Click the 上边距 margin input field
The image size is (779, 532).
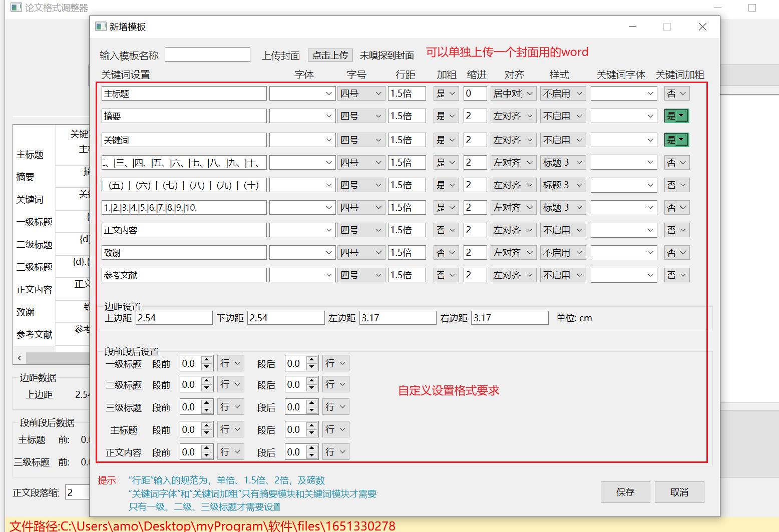click(x=174, y=318)
